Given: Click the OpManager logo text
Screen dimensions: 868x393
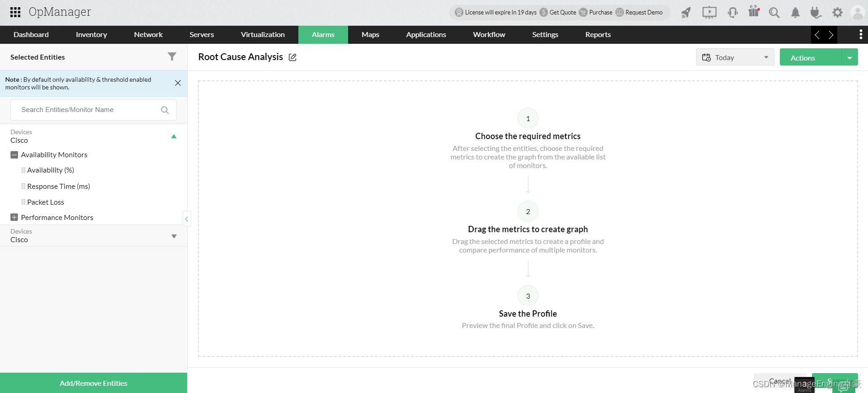Looking at the screenshot, I should coord(60,12).
